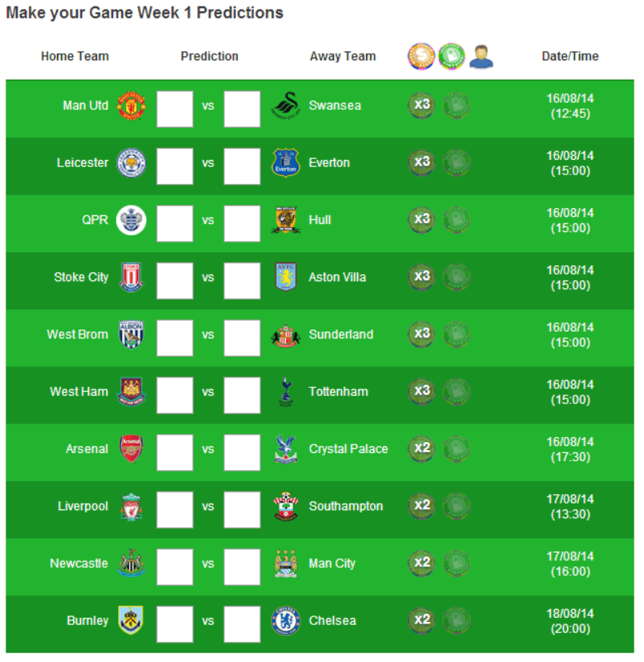Click the Date/Time column header
The width and height of the screenshot is (644, 662).
coord(570,56)
